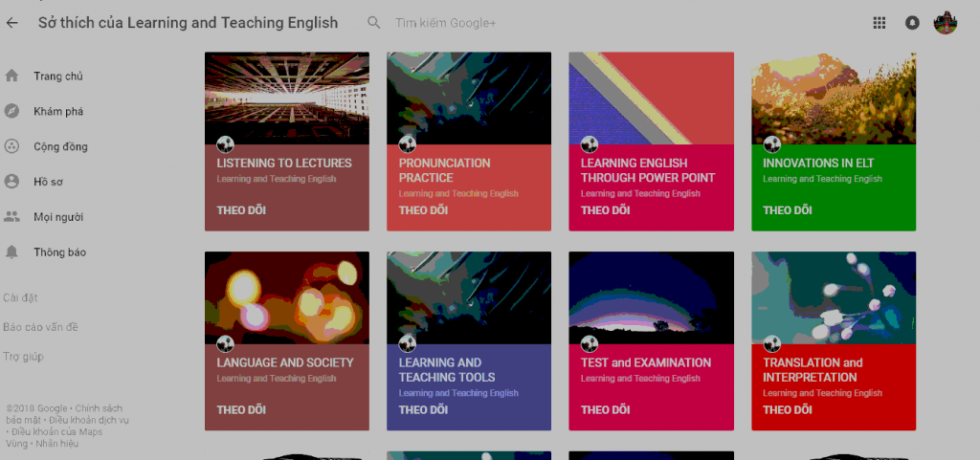Image resolution: width=980 pixels, height=460 pixels.
Task: Open the notifications bell in header
Action: click(x=912, y=23)
